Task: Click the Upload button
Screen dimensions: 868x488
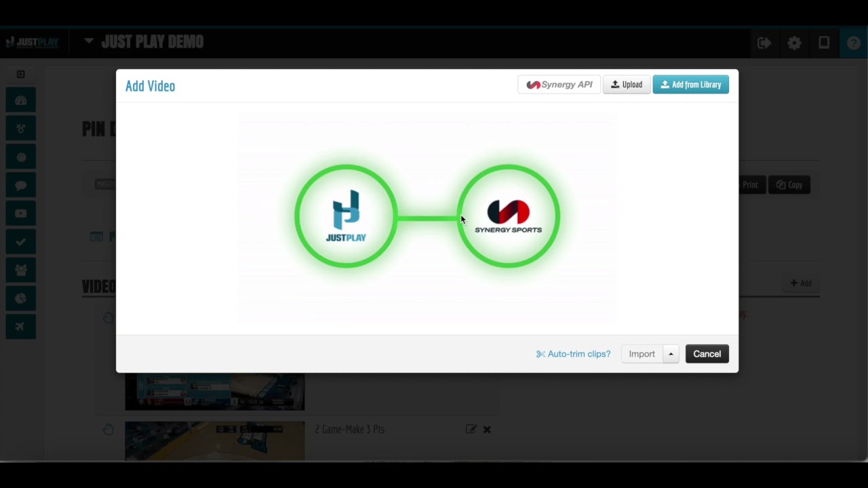Action: coord(627,85)
